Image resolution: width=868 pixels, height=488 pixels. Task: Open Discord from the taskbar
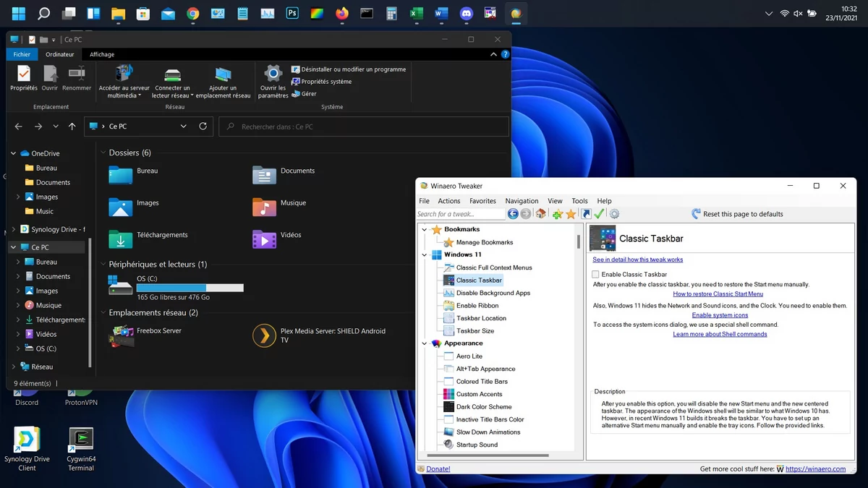pyautogui.click(x=467, y=13)
